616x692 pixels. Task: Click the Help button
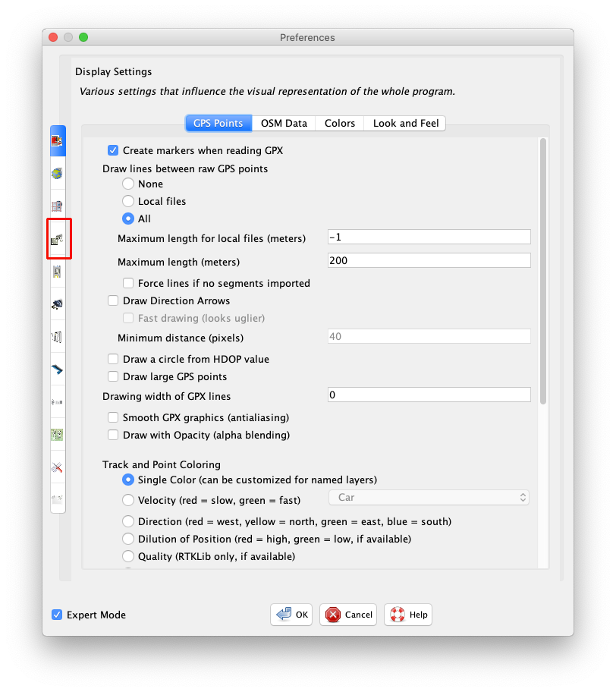(x=408, y=615)
